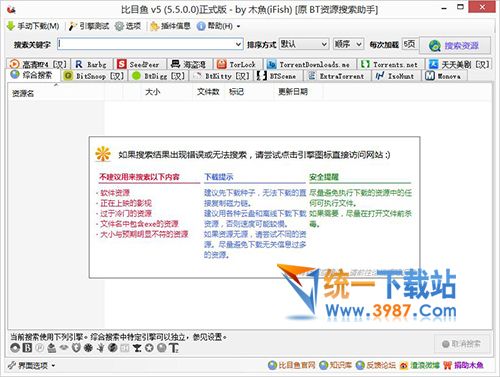This screenshot has height=377, width=500.
Task: Click the T engine icon in bottom row
Action: [174, 348]
